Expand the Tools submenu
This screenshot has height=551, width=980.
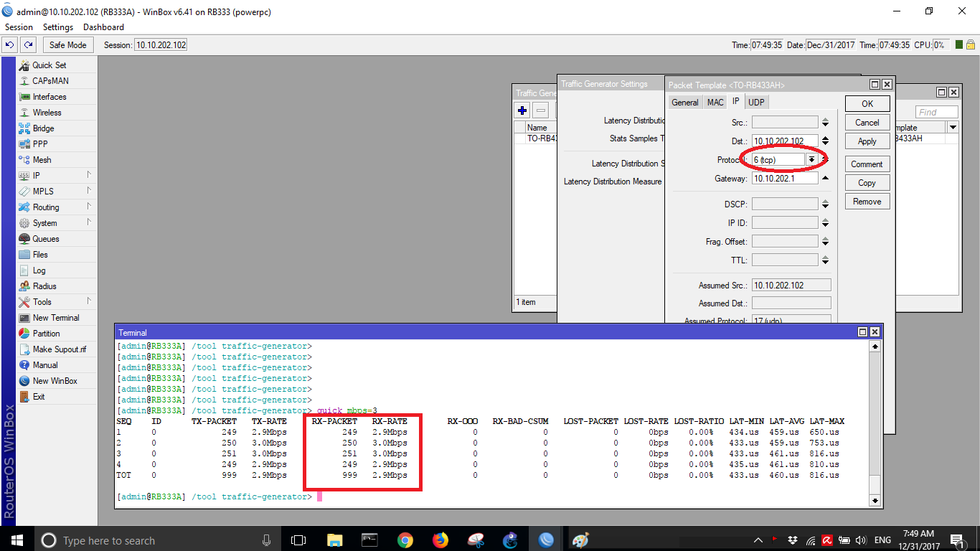[89, 302]
